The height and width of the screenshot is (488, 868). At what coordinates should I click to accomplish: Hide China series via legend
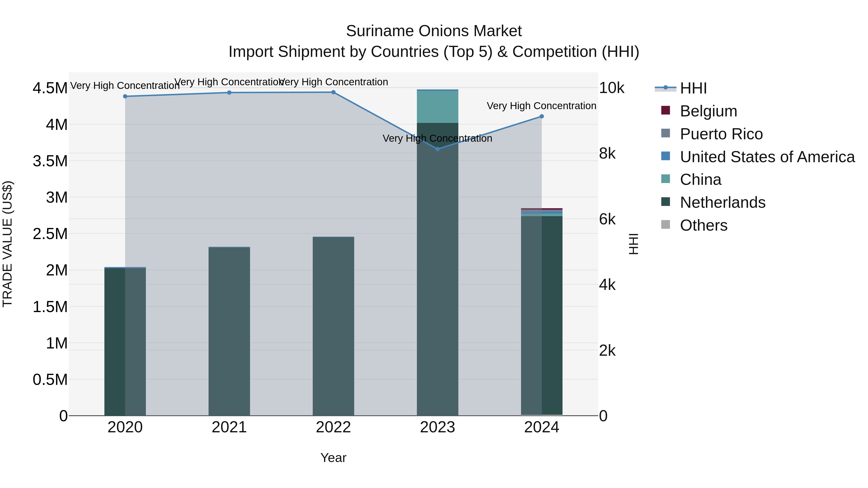tap(691, 180)
